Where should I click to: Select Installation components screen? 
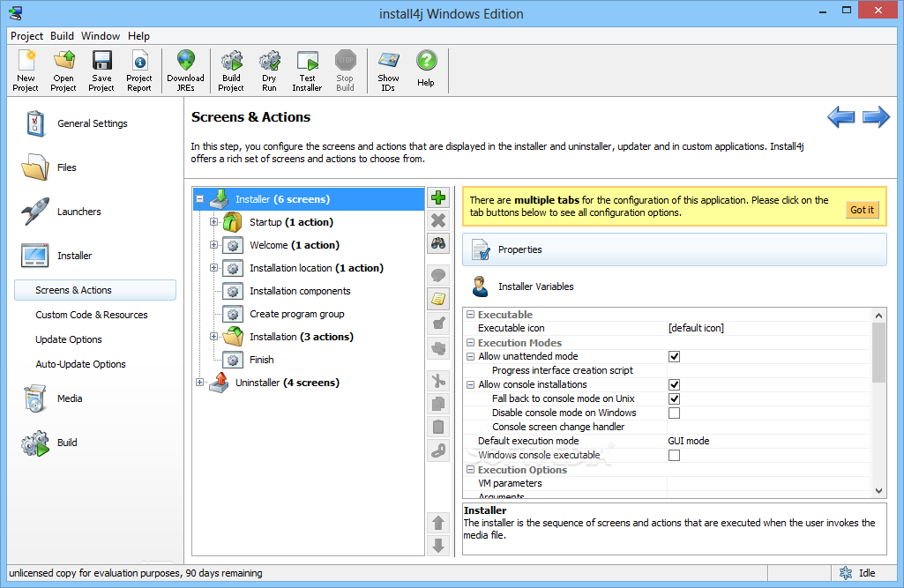coord(300,291)
